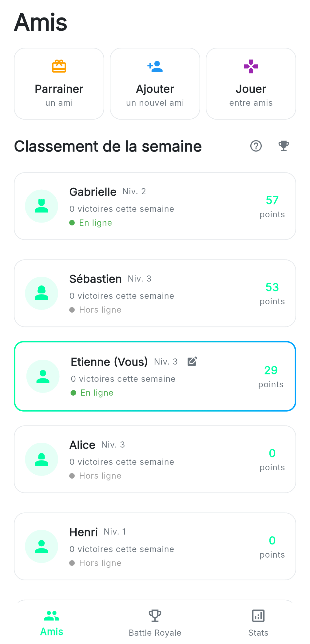Viewport: 310px width, 644px height.
Task: Click Gabrielle's avatar icon
Action: click(x=42, y=206)
